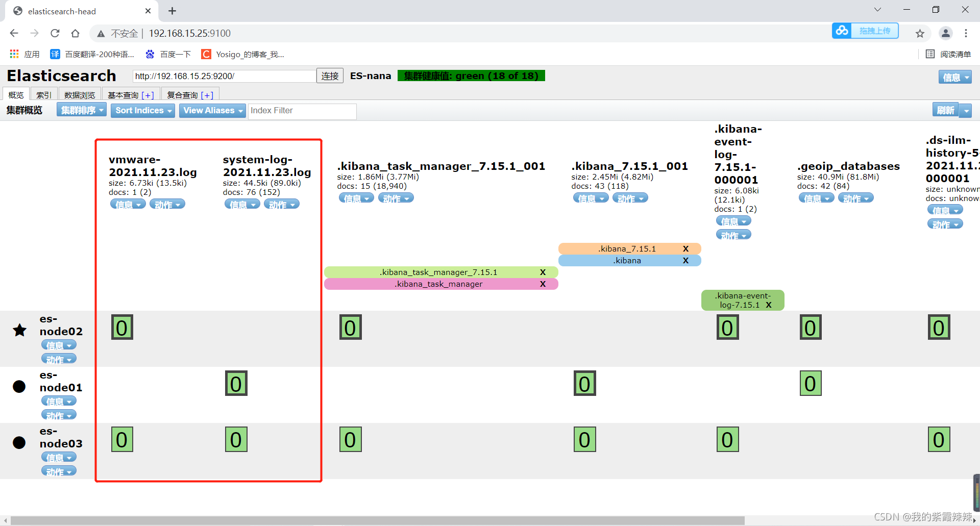Select vmware shard 0 on es-node02
The height and width of the screenshot is (526, 980).
(122, 328)
